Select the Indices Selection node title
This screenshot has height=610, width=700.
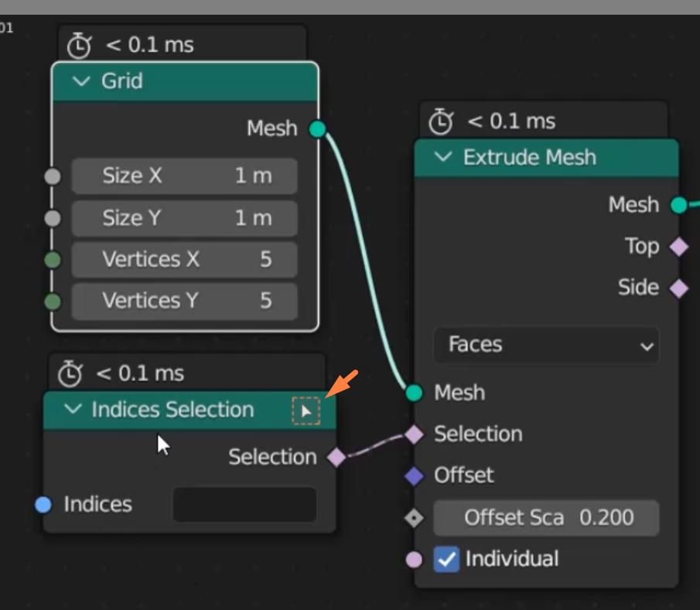click(x=172, y=410)
